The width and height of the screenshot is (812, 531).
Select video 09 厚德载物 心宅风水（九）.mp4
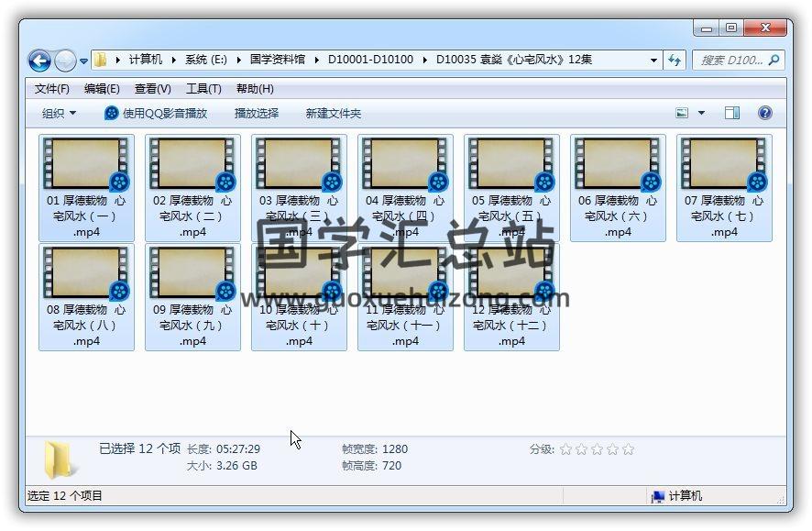(192, 297)
